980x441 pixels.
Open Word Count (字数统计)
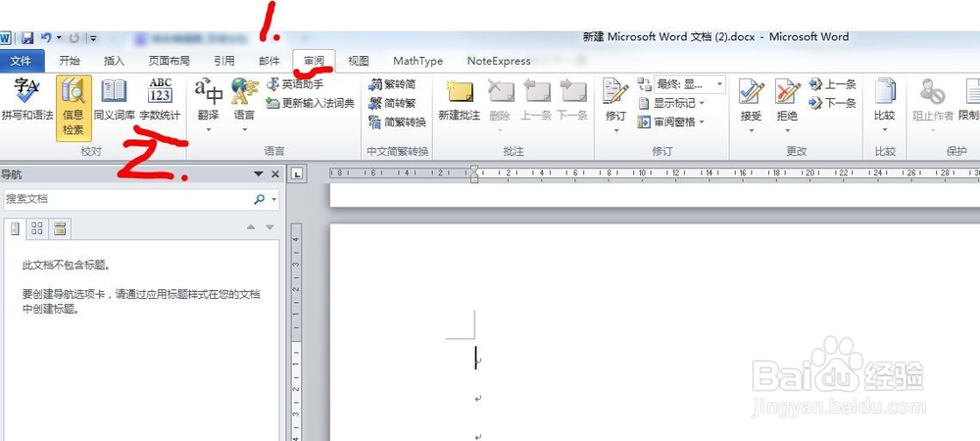click(x=160, y=99)
